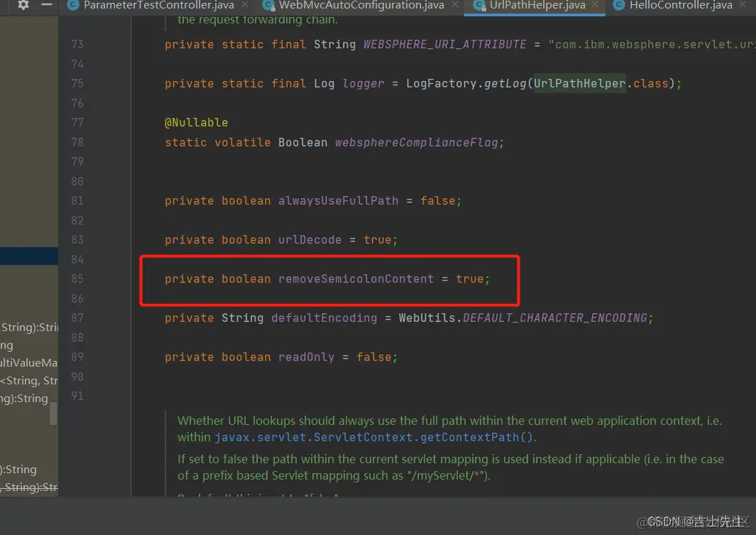The width and height of the screenshot is (756, 535).
Task: Click gutter line number 89
Action: 77,357
